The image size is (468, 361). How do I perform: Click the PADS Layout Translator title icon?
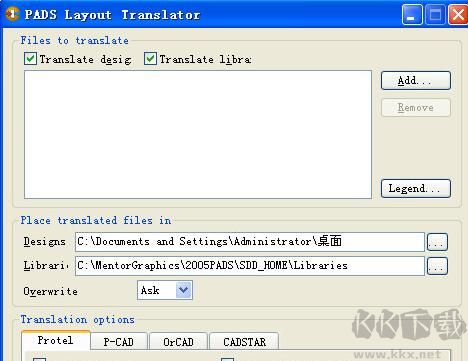[12, 14]
